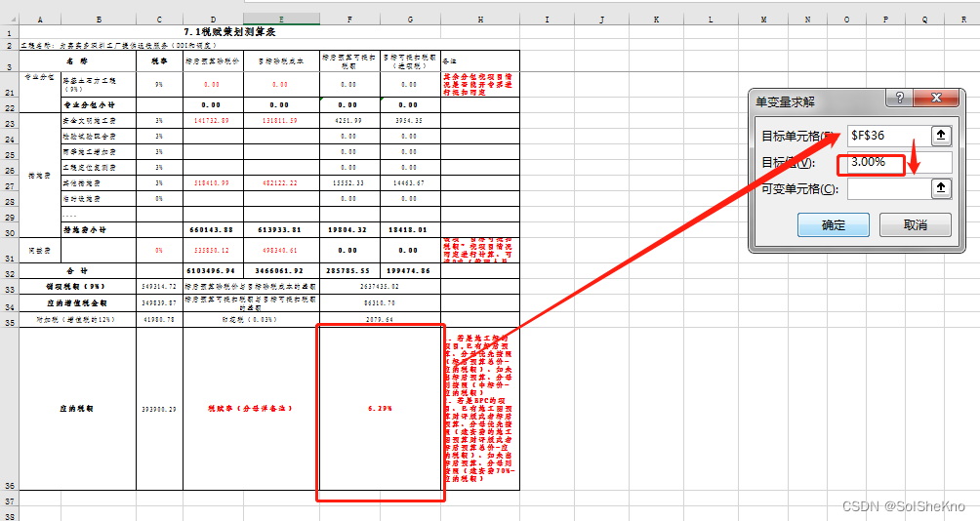Select cell with value 549314.72
Screen dimensions: 980x521
[x=159, y=287]
